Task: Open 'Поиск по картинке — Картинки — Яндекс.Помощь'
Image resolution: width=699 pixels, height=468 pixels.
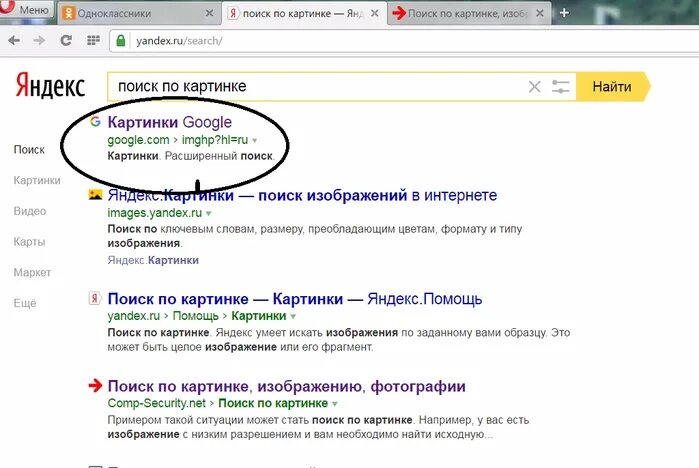Action: click(295, 299)
